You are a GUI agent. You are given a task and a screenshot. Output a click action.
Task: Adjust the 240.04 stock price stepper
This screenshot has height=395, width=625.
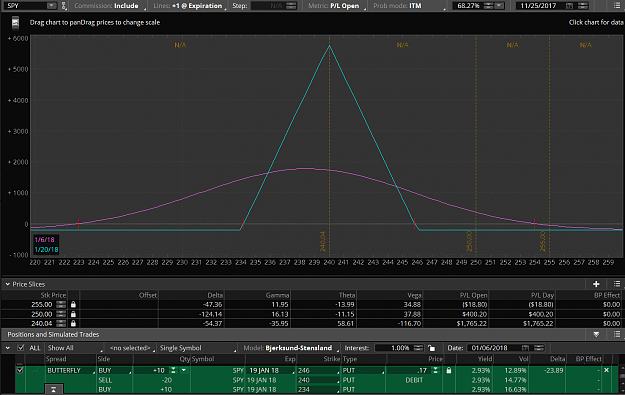61,324
